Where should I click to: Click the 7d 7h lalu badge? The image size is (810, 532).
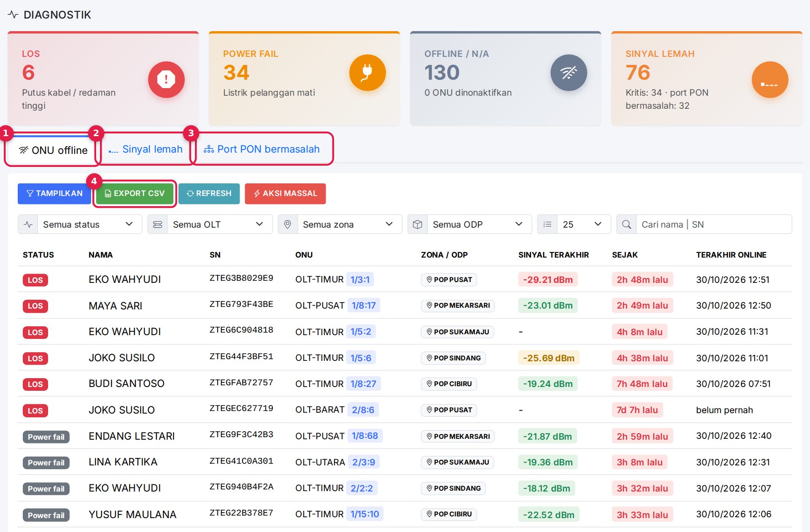(637, 410)
